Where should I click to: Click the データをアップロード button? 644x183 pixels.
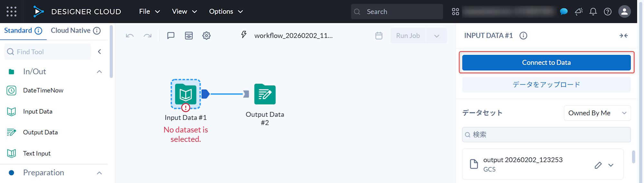tap(546, 85)
